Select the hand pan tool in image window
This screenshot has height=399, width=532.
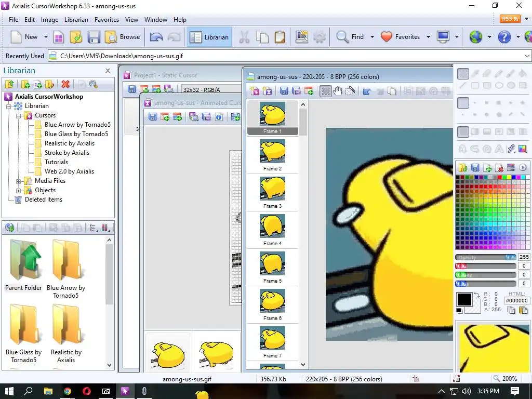tap(338, 91)
